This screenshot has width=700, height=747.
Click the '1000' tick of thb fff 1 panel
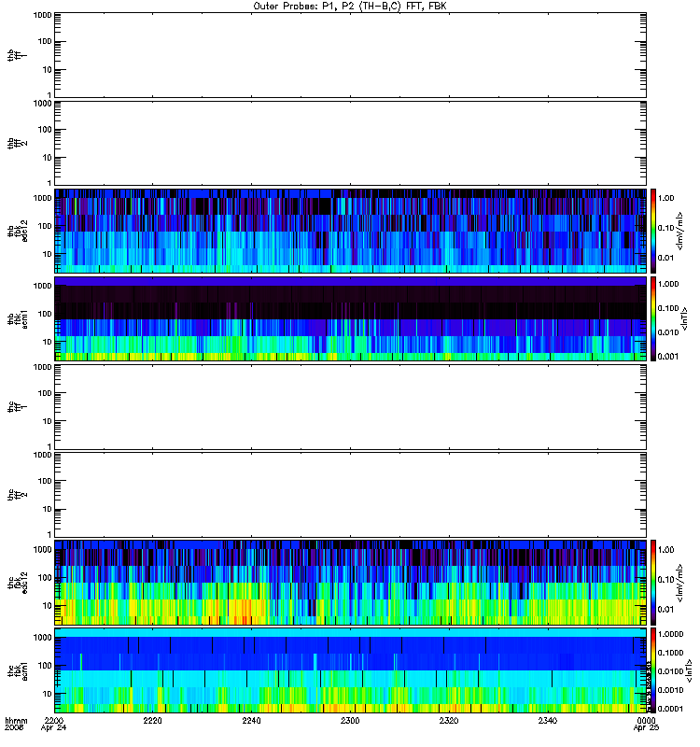tap(42, 15)
